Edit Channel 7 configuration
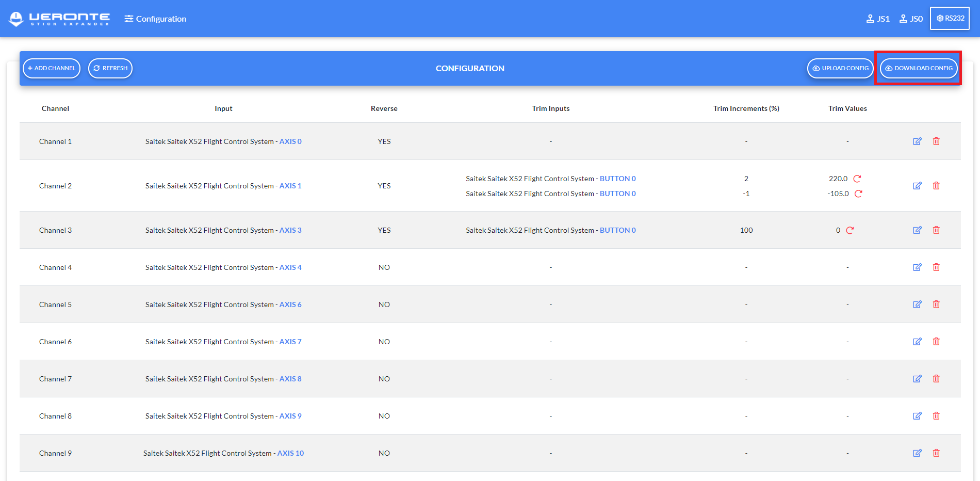Image resolution: width=980 pixels, height=481 pixels. [917, 379]
